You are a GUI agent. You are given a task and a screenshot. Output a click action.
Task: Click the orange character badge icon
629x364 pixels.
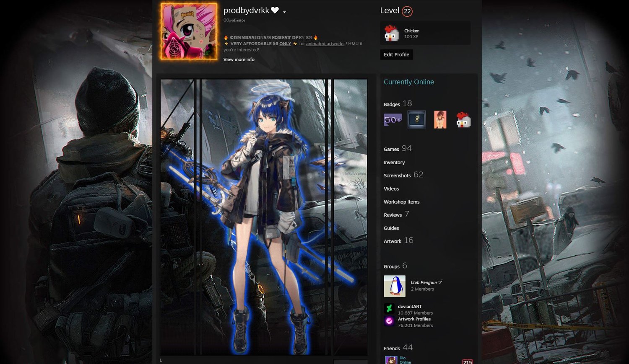(x=440, y=120)
